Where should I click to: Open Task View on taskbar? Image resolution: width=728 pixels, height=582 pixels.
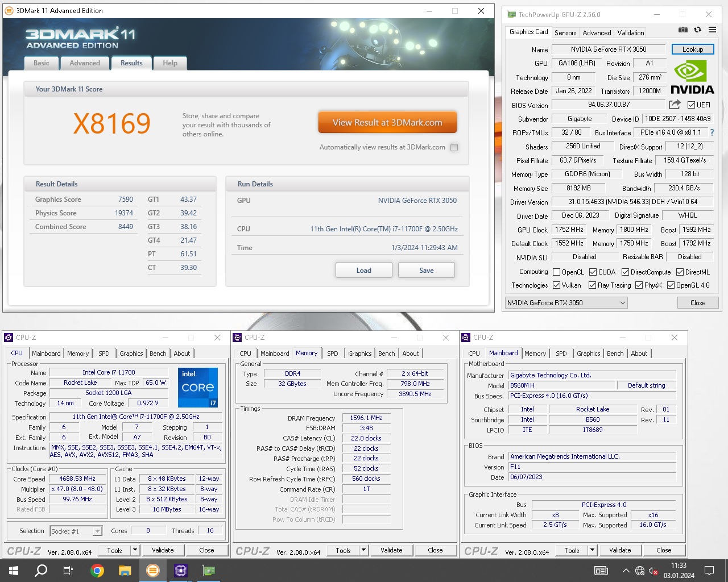pos(68,571)
